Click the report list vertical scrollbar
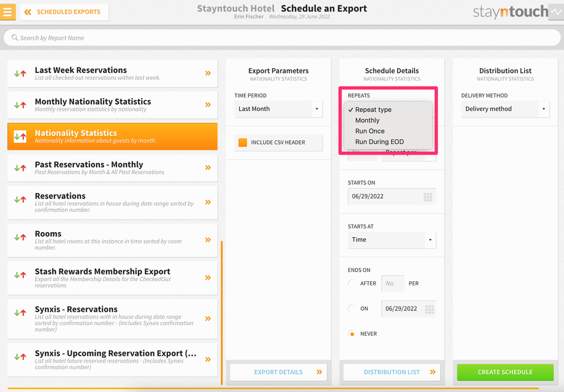This screenshot has width=564, height=392. point(221,312)
